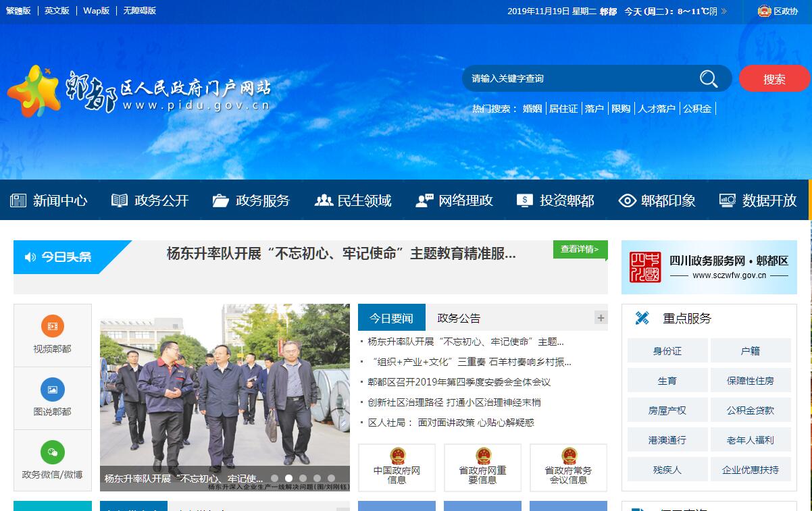Image resolution: width=812 pixels, height=511 pixels.
Task: Click the 省政府网重要信息 emblem icon
Action: tap(483, 456)
